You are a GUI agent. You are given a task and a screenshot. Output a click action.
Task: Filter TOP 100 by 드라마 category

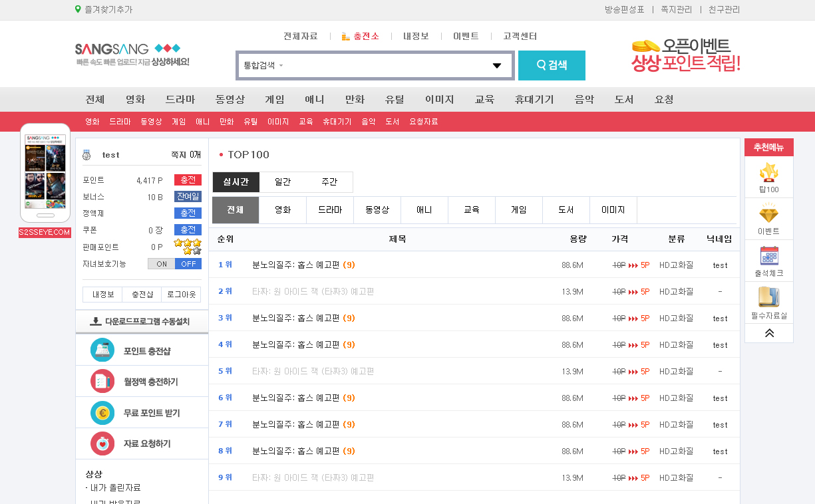[330, 210]
